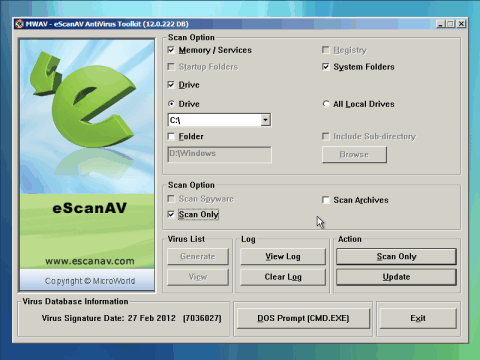Launch DOS Prompt (CMD.EXE)
480x360 pixels.
pos(303,318)
